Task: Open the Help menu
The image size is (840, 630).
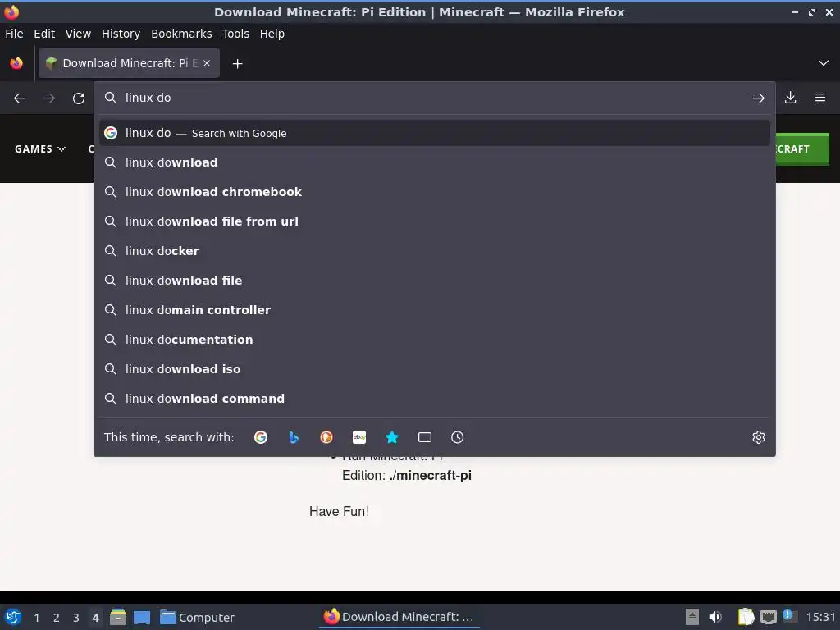Action: point(272,34)
